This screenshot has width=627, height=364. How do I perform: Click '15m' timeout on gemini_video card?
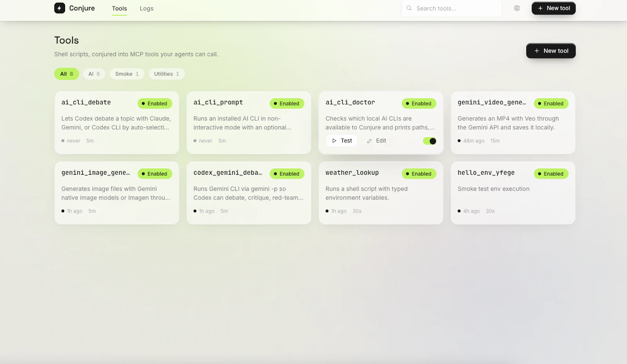(495, 141)
